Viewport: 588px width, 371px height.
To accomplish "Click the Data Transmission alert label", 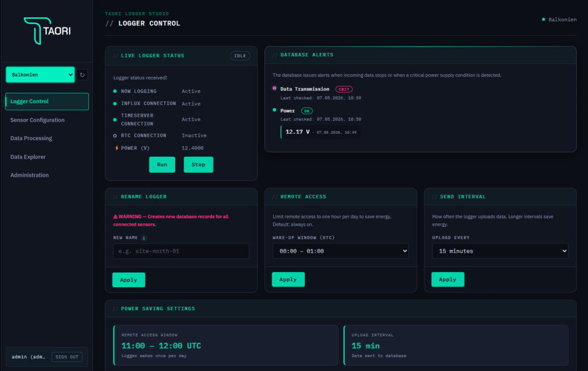I will pyautogui.click(x=305, y=89).
